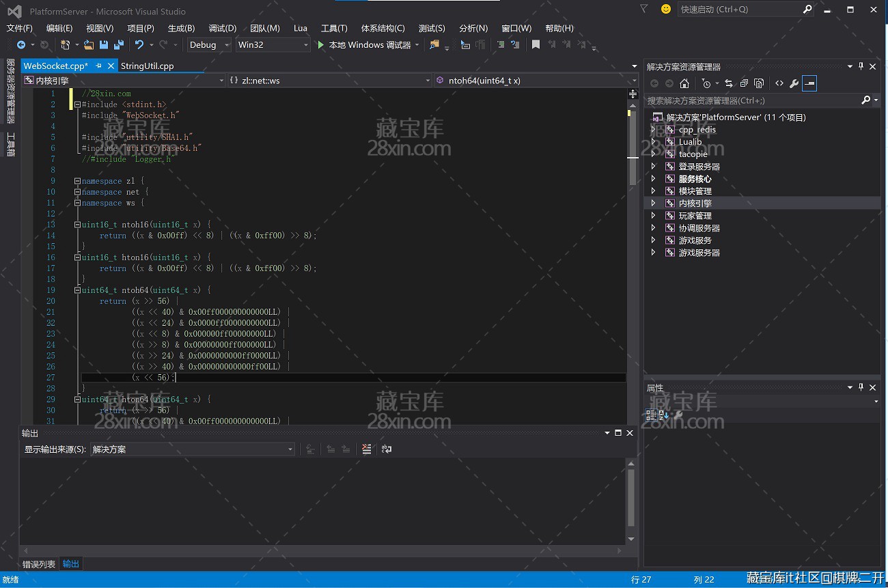
Task: Click the Collapse All icon in Solution Explorer
Action: tap(744, 83)
